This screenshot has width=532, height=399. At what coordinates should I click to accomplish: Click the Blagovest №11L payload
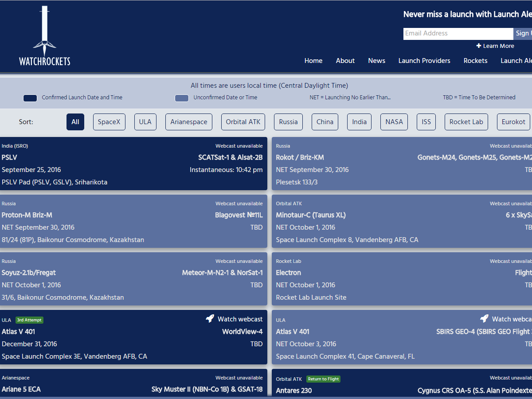click(239, 215)
